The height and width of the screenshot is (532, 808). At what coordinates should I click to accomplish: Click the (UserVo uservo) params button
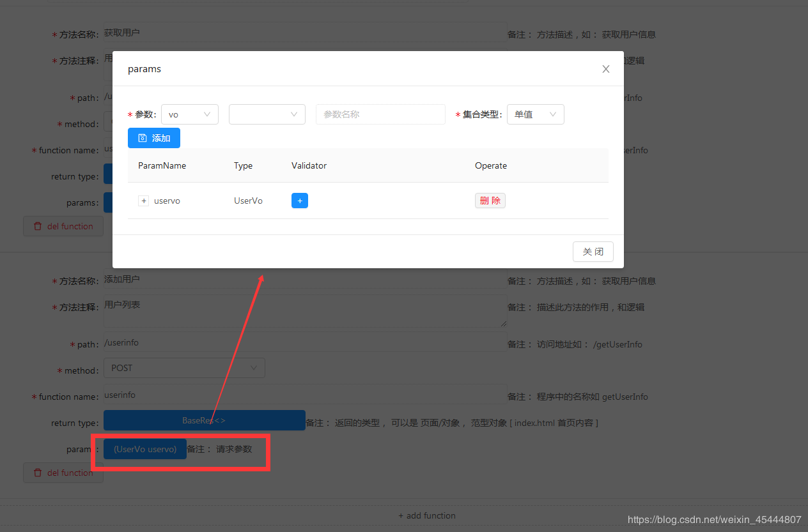pos(145,449)
